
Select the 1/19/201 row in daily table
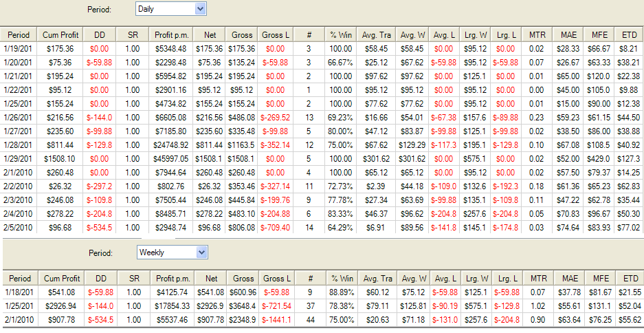pyautogui.click(x=322, y=49)
